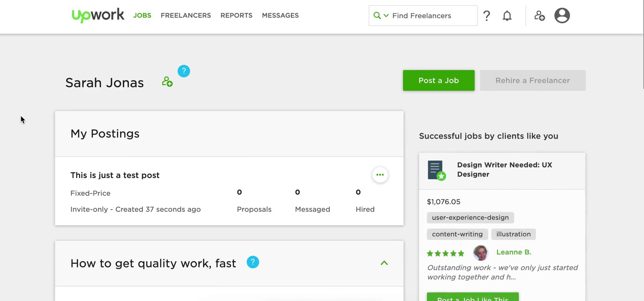Viewport: 644px width, 301px height.
Task: Open the search category dropdown arrow
Action: [386, 16]
